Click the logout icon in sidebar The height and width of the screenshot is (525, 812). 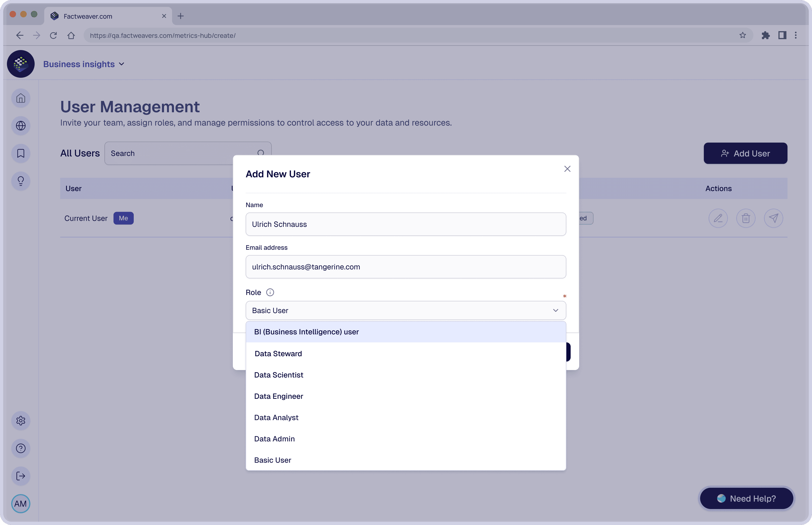[x=21, y=476]
